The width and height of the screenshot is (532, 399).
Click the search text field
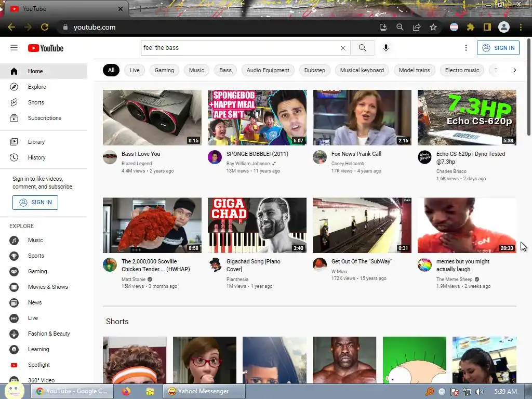240,48
